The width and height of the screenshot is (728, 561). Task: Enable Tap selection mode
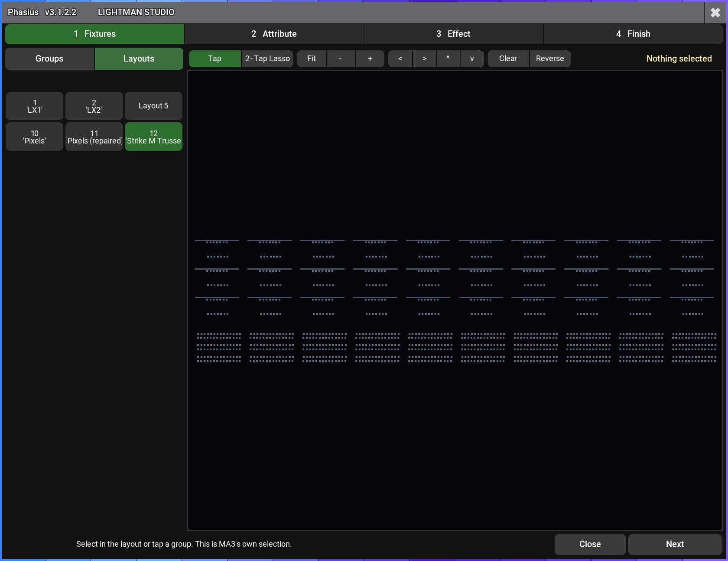coord(214,59)
